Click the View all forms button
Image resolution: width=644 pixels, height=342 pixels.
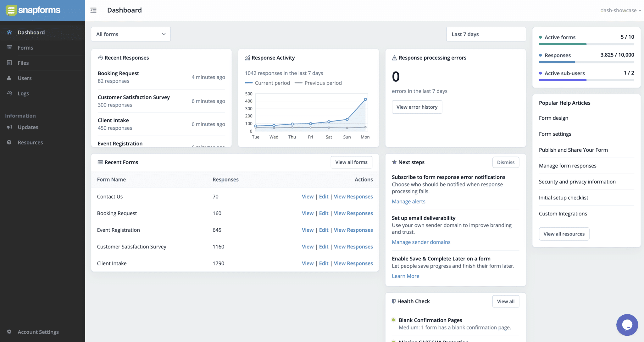pyautogui.click(x=351, y=162)
